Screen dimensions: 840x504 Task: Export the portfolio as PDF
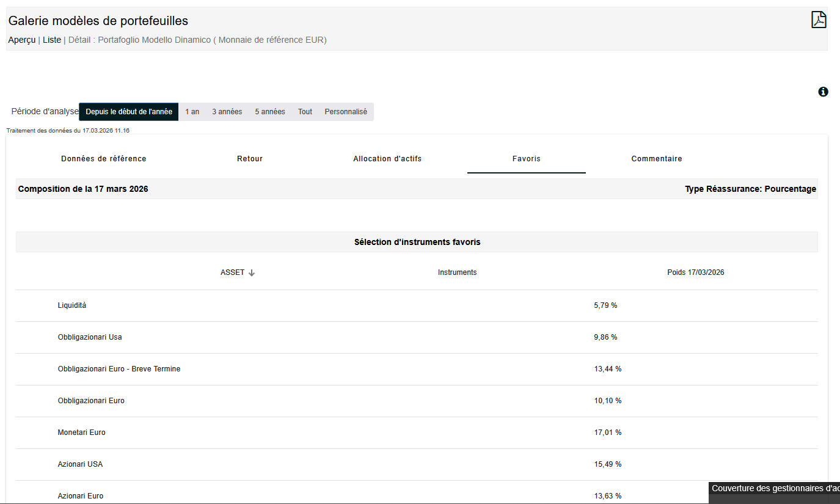[818, 20]
